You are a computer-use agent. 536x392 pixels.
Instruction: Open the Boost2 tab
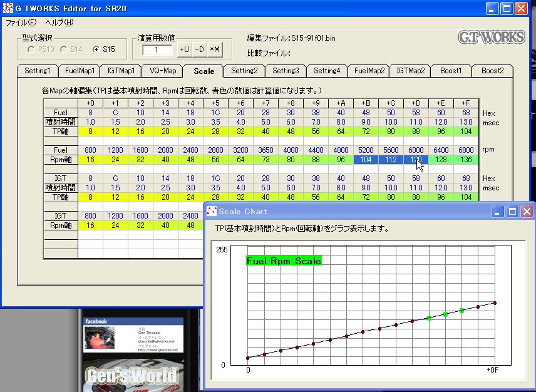(493, 71)
